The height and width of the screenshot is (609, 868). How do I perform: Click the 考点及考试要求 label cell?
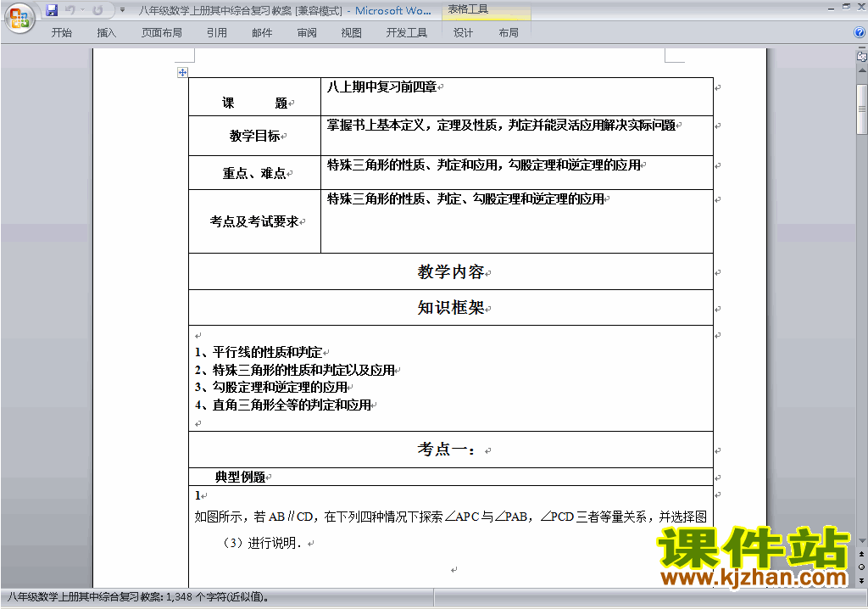(254, 221)
